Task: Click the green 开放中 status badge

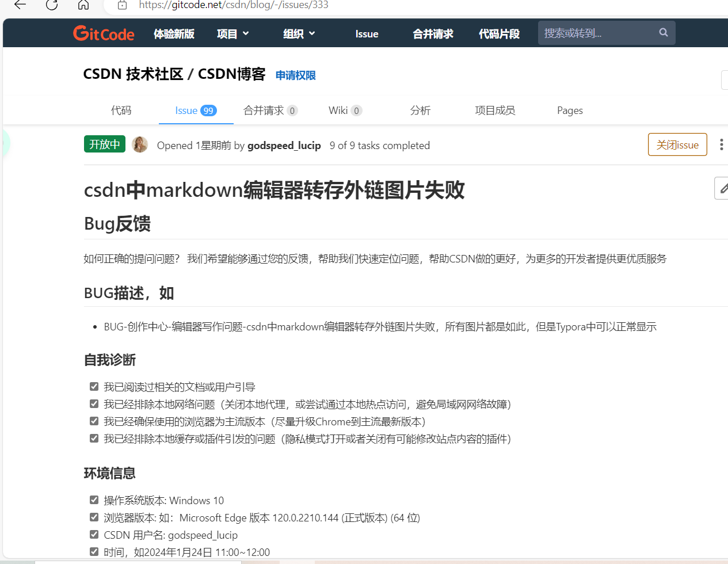Action: coord(105,144)
